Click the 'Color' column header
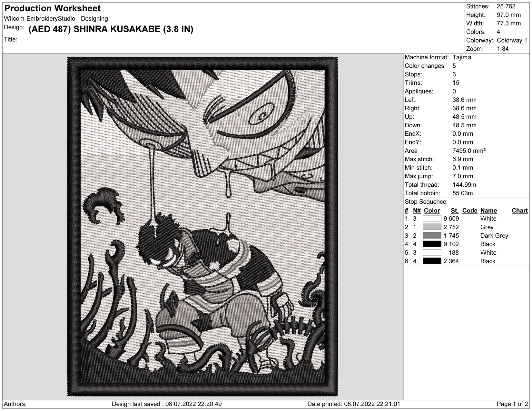The height and width of the screenshot is (411, 532). click(432, 210)
